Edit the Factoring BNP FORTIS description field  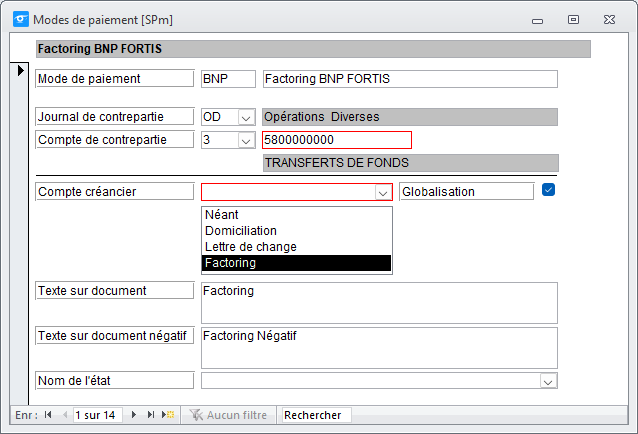click(410, 79)
